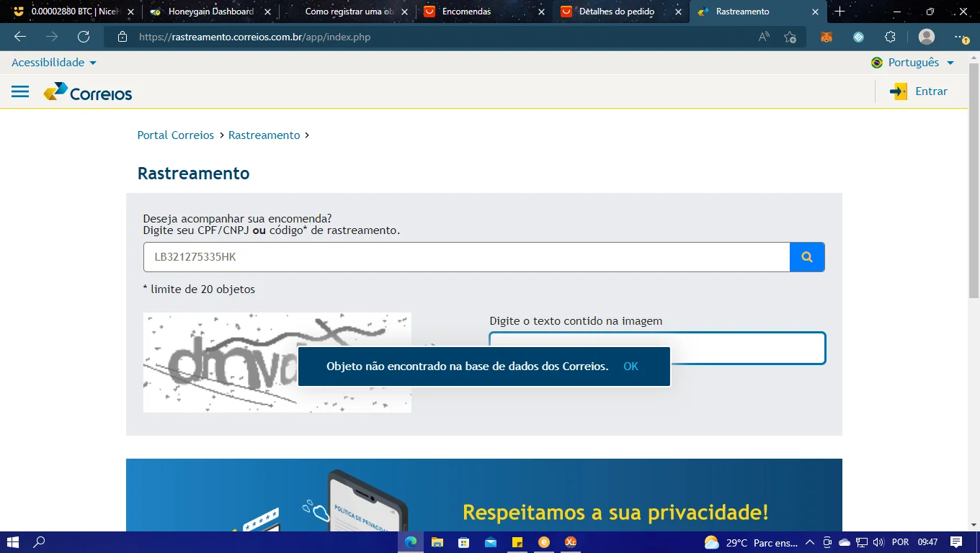Open Sticky Notes from the taskbar
The width and height of the screenshot is (980, 553).
click(x=517, y=542)
